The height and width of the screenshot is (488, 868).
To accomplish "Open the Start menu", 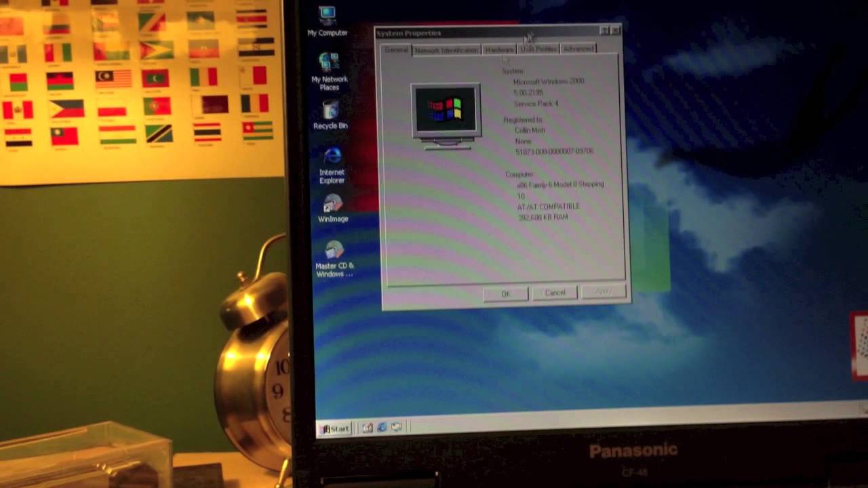I will 335,428.
